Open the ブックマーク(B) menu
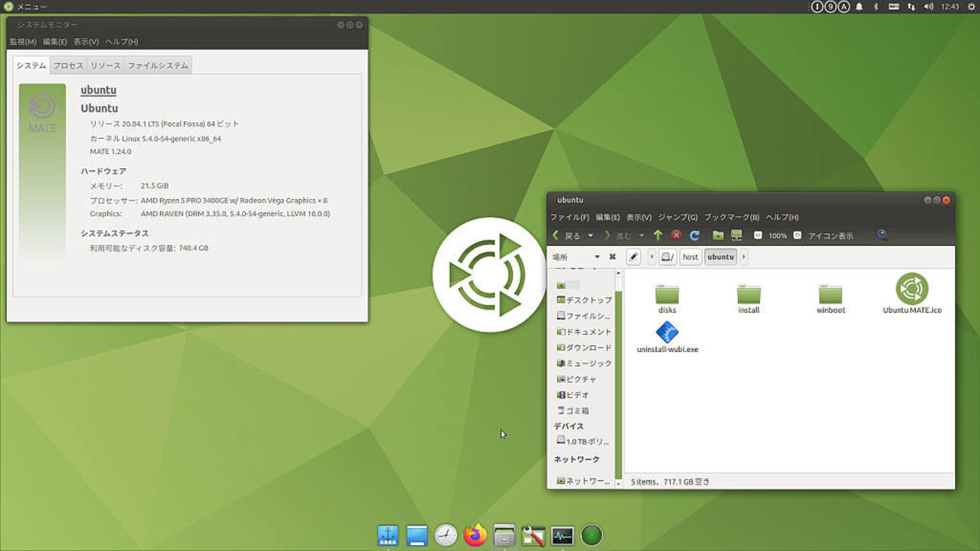This screenshot has width=980, height=551. pos(731,217)
